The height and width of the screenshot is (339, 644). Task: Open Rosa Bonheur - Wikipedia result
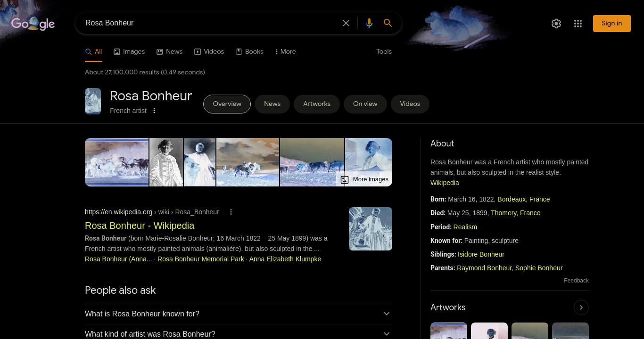tap(140, 226)
